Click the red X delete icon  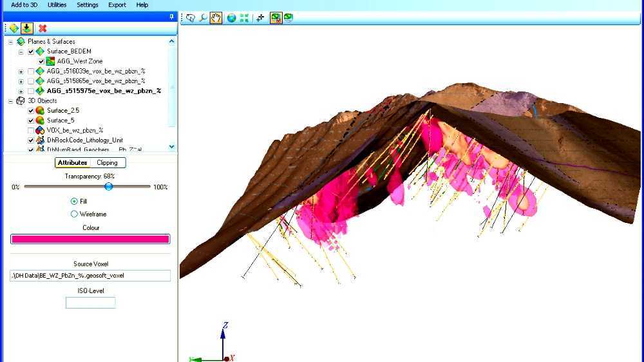click(x=43, y=28)
